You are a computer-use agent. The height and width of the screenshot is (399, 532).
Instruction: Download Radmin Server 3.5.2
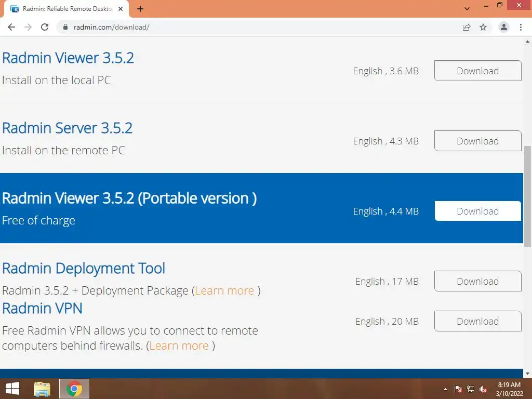click(x=478, y=141)
